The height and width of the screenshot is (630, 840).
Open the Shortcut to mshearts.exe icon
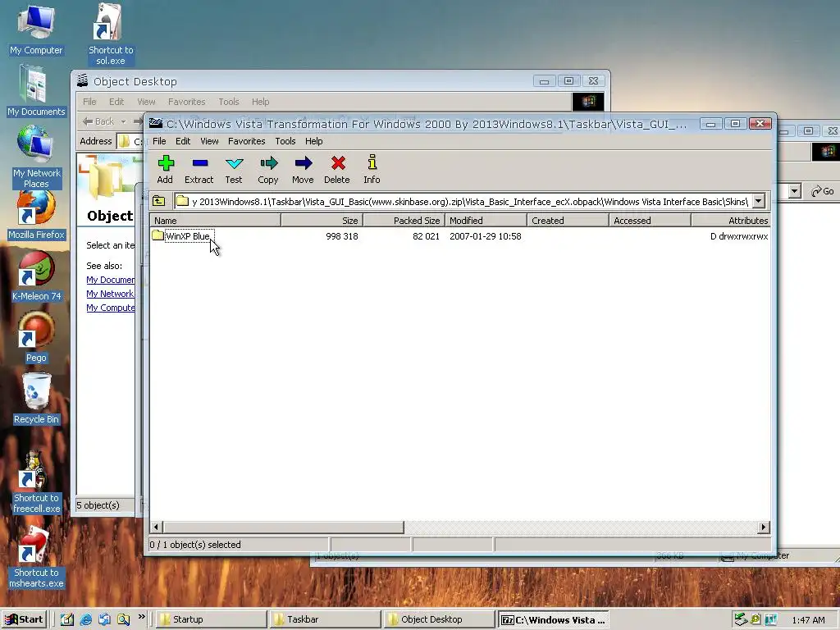click(36, 558)
